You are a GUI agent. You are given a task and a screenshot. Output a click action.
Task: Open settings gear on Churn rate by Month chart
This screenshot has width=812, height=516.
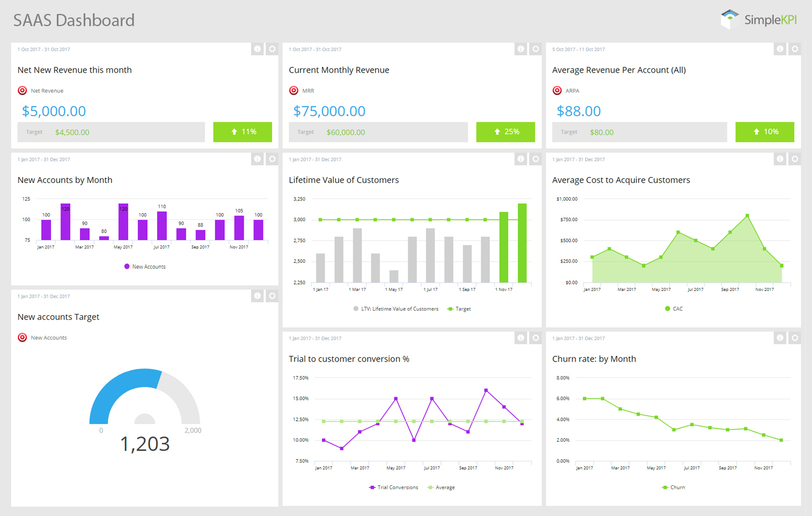(x=795, y=337)
